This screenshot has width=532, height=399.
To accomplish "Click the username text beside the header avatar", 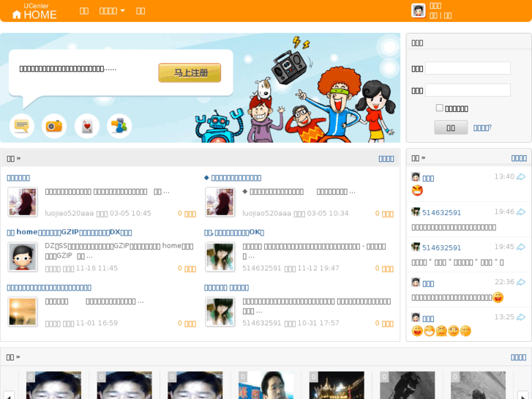I will click(435, 6).
